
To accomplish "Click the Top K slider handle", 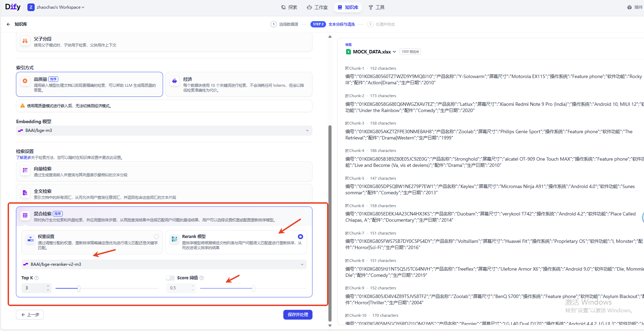I will click(79, 288).
